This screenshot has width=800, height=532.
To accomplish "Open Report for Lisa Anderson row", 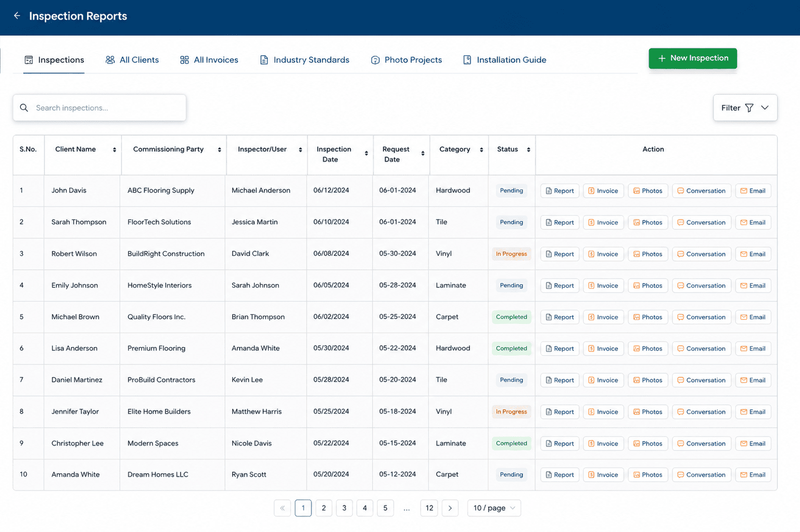I will click(560, 349).
